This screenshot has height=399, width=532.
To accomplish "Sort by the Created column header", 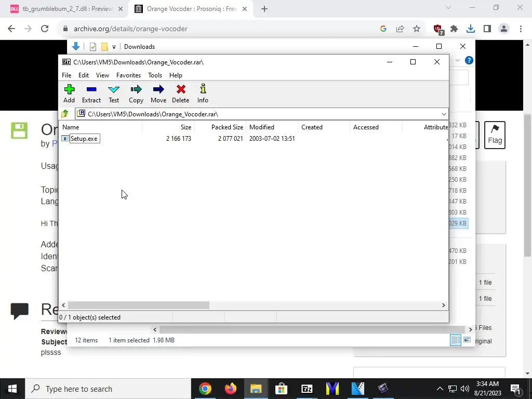I will click(x=324, y=127).
